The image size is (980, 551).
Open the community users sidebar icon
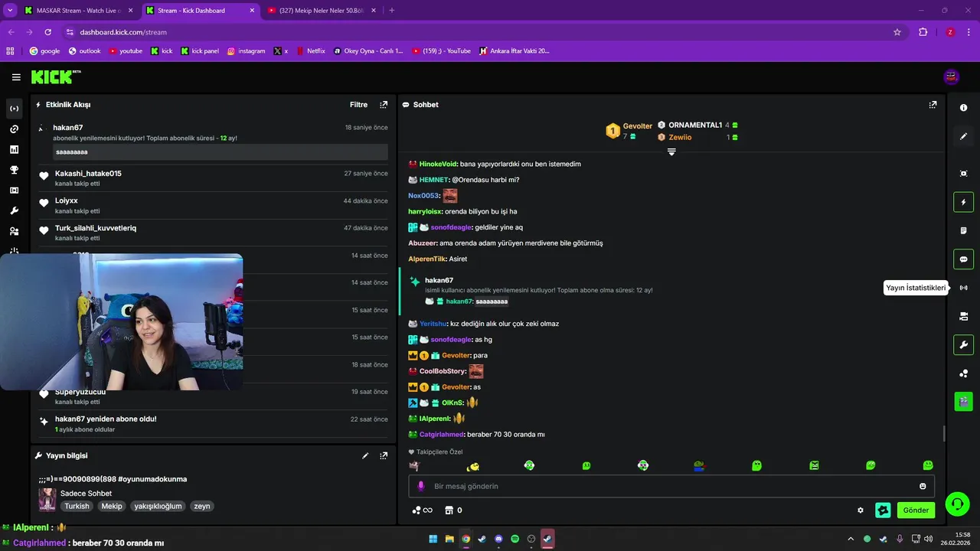click(14, 231)
